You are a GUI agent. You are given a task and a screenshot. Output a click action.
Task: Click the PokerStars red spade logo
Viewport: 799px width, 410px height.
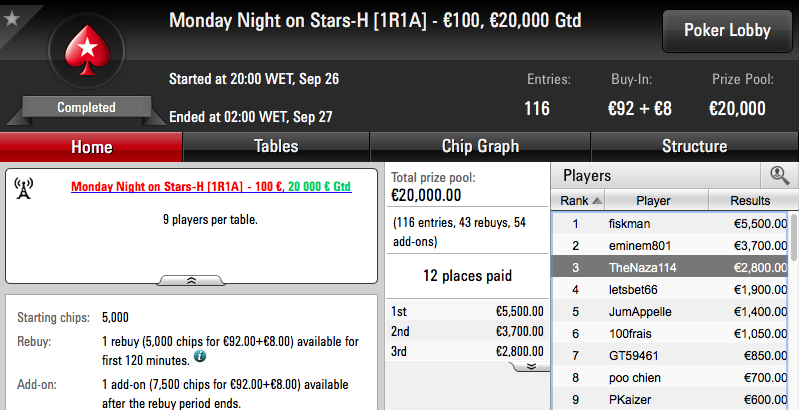87,50
